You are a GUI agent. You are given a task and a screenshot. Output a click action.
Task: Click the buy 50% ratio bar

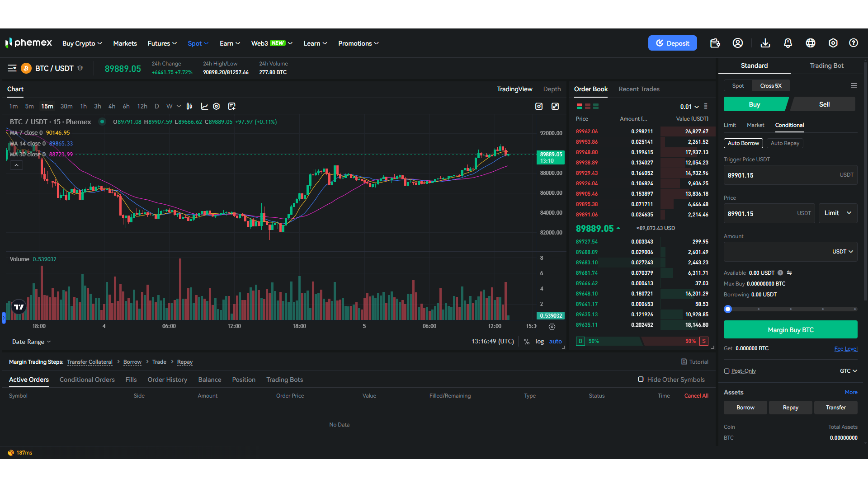tap(608, 342)
